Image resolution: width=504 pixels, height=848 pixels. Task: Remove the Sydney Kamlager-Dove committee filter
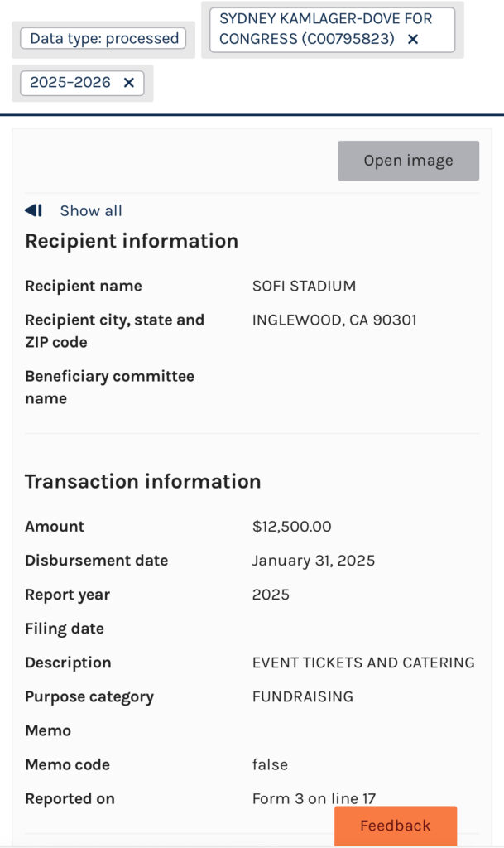(x=413, y=39)
